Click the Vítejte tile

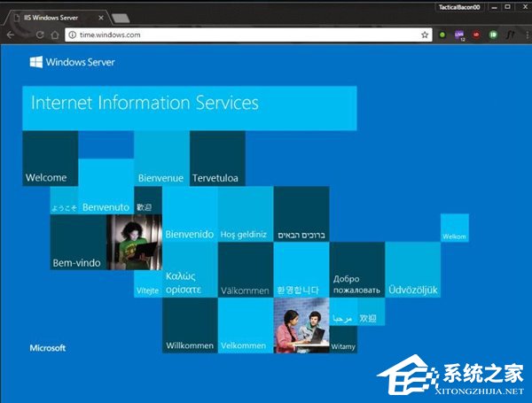pos(148,284)
